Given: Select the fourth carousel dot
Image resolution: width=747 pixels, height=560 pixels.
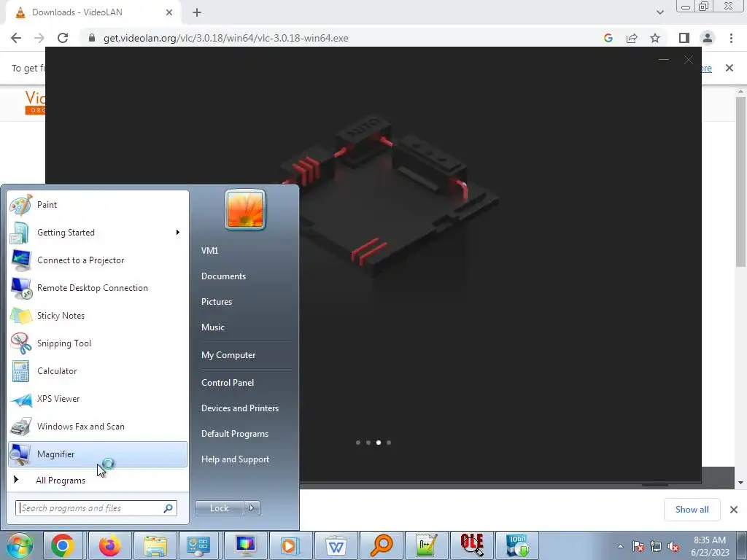Looking at the screenshot, I should point(389,443).
